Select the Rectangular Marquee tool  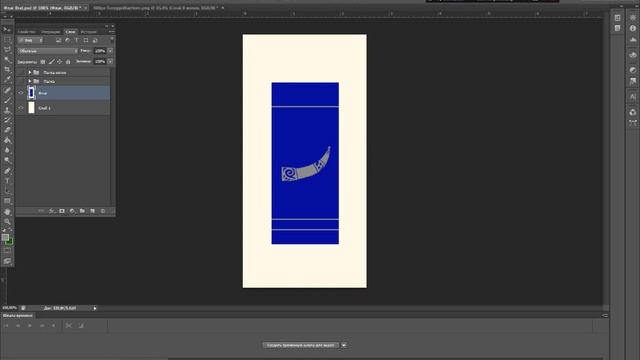7,40
